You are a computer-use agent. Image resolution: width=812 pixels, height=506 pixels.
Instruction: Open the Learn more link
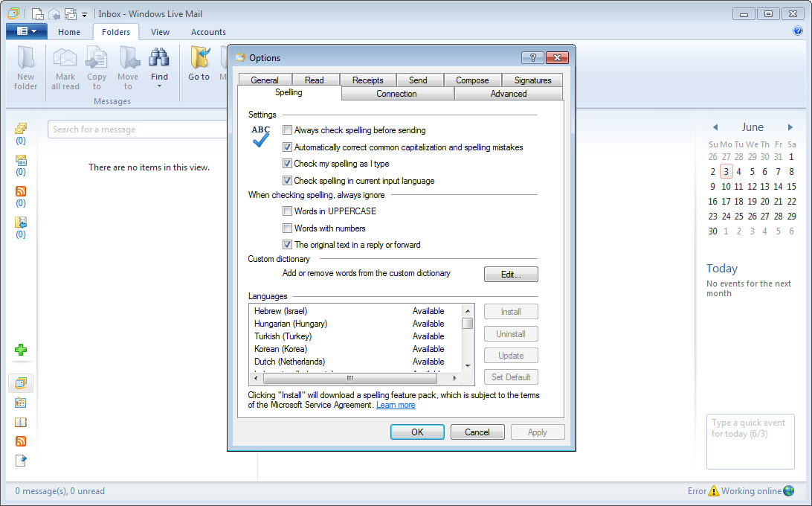396,405
